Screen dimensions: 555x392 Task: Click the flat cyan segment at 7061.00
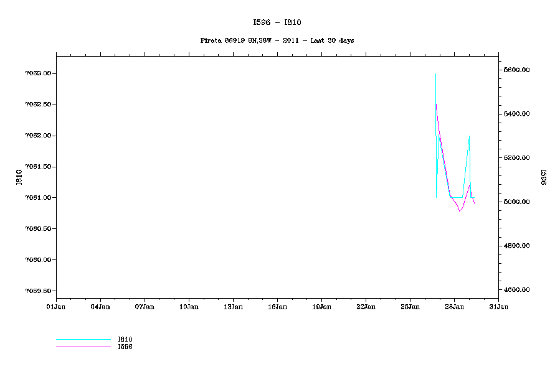(457, 197)
